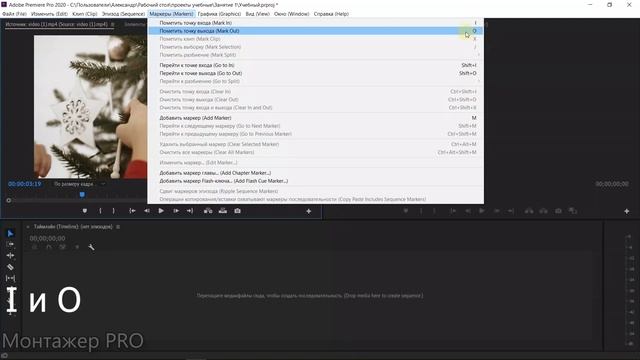The width and height of the screenshot is (640, 360).
Task: Click video preview in Source monitor
Action: 90,107
